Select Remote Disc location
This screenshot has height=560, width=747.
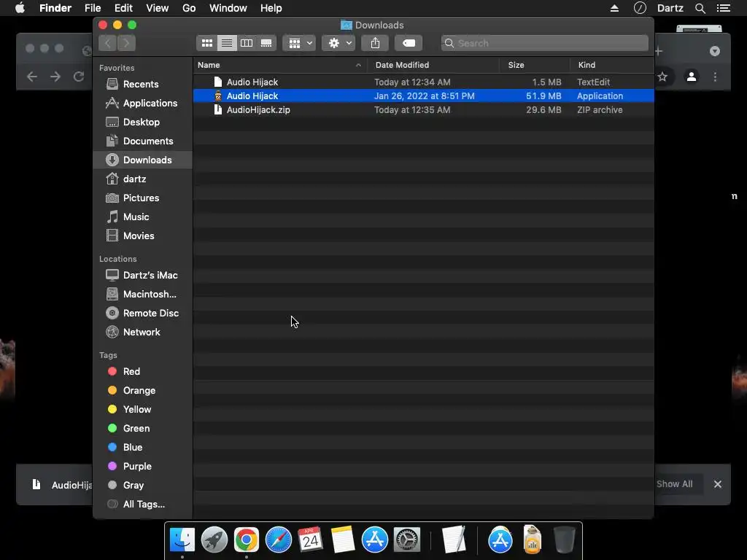coord(142,314)
